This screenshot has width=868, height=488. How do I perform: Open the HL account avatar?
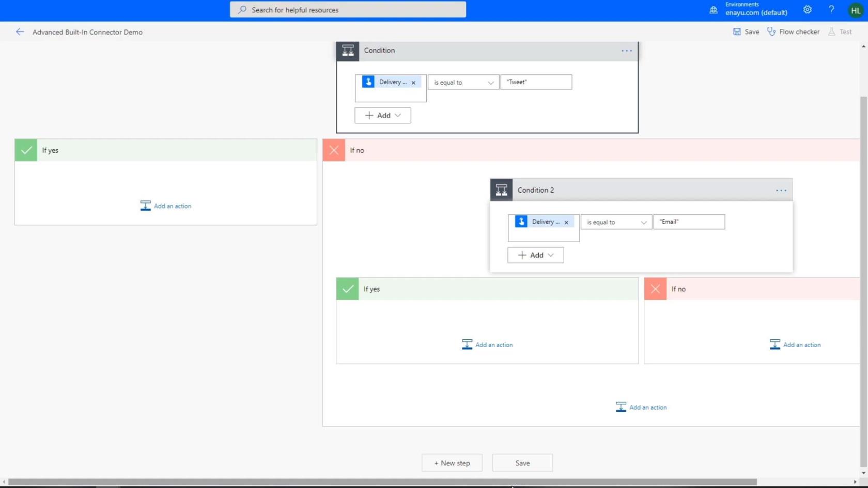click(x=856, y=10)
